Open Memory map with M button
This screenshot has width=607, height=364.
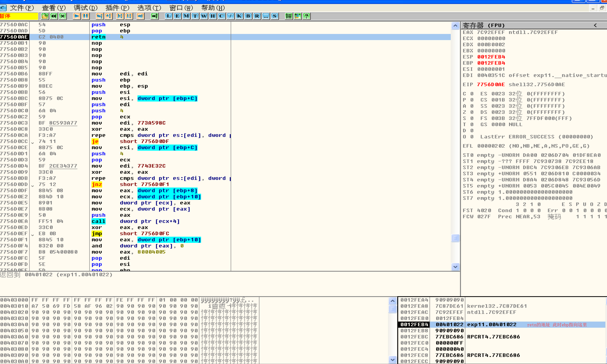coord(186,16)
